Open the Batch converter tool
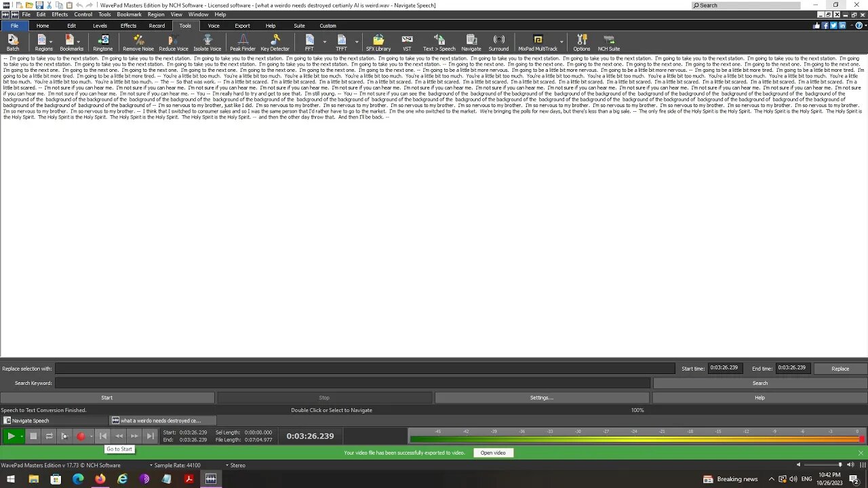Screen dimensions: 868x488 click(x=13, y=43)
